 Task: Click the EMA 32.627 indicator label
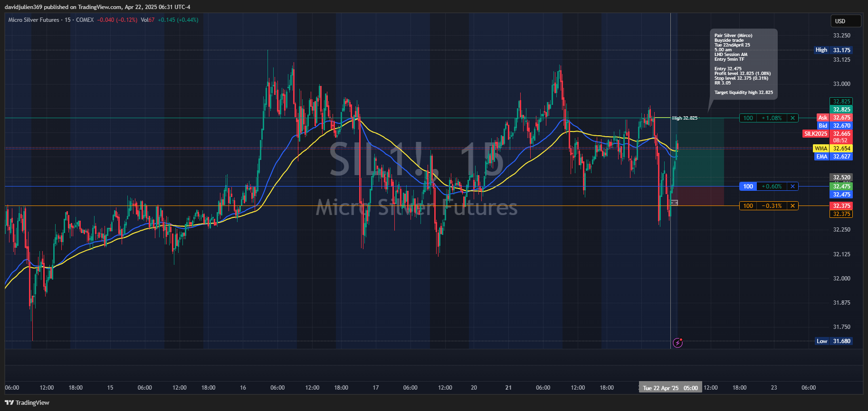(833, 157)
